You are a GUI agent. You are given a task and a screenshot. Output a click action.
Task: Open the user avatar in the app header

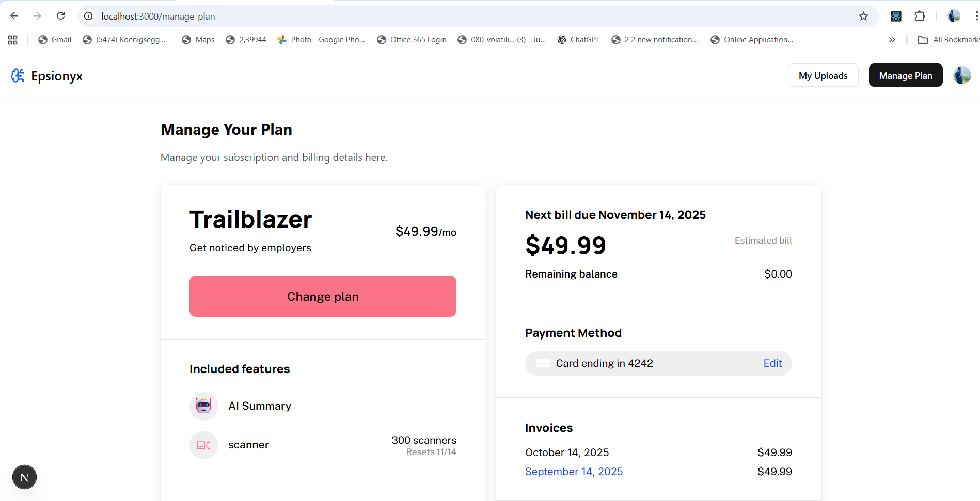coord(961,75)
